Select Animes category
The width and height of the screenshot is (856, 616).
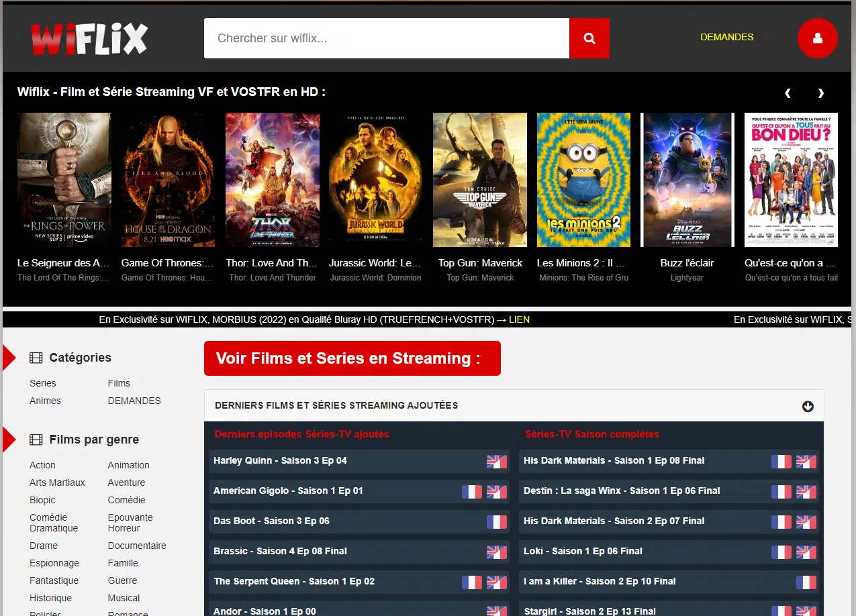coord(45,401)
